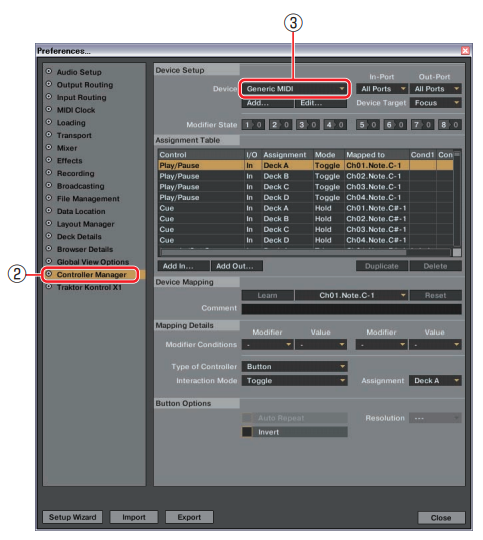Image resolution: width=483 pixels, height=540 pixels.
Task: Click Modifier State indicator 7
Action: [x=422, y=125]
